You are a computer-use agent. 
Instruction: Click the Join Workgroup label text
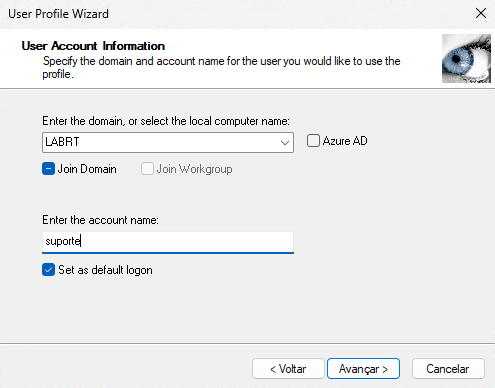pyautogui.click(x=194, y=169)
